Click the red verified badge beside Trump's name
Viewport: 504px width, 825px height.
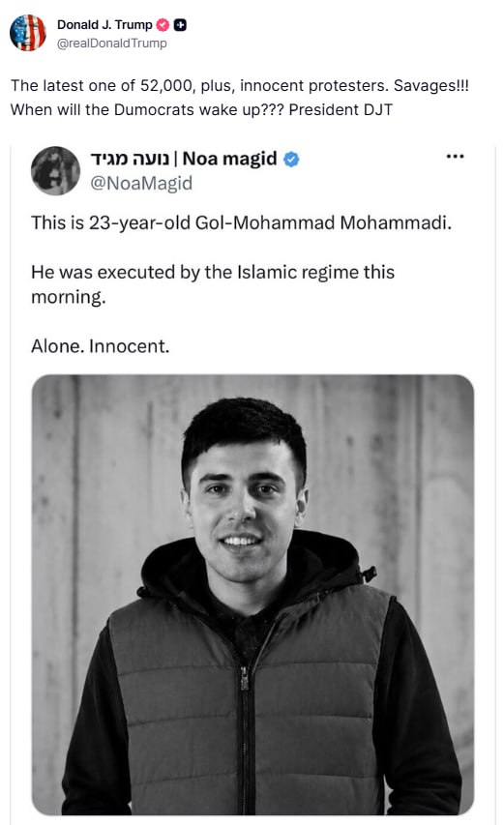coord(163,25)
